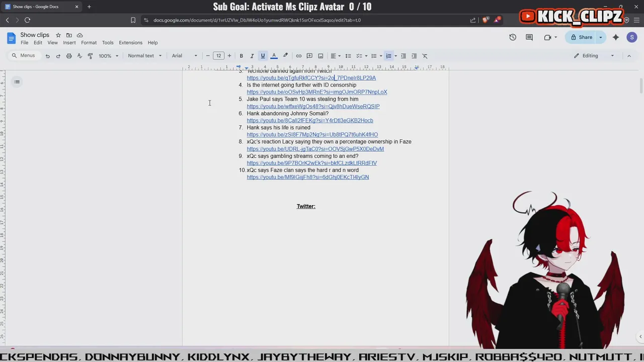Open account avatar S
The width and height of the screenshot is (644, 362).
[632, 37]
